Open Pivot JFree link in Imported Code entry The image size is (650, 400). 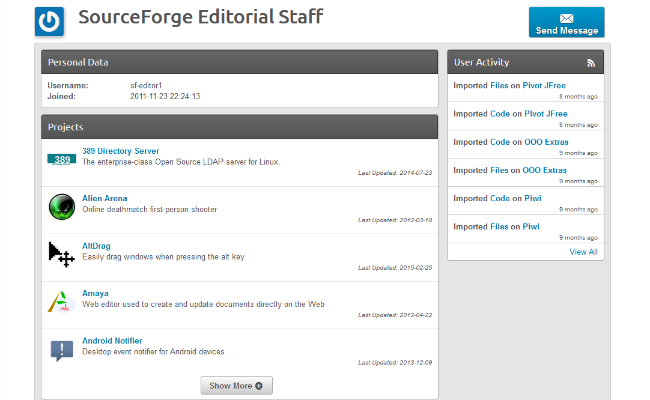pyautogui.click(x=546, y=114)
